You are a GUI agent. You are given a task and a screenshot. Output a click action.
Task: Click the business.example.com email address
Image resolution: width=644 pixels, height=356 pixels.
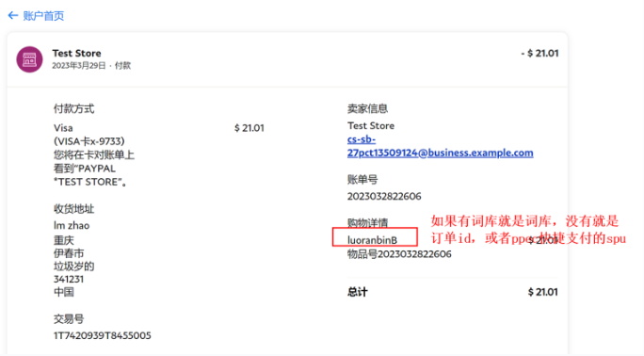click(x=441, y=153)
